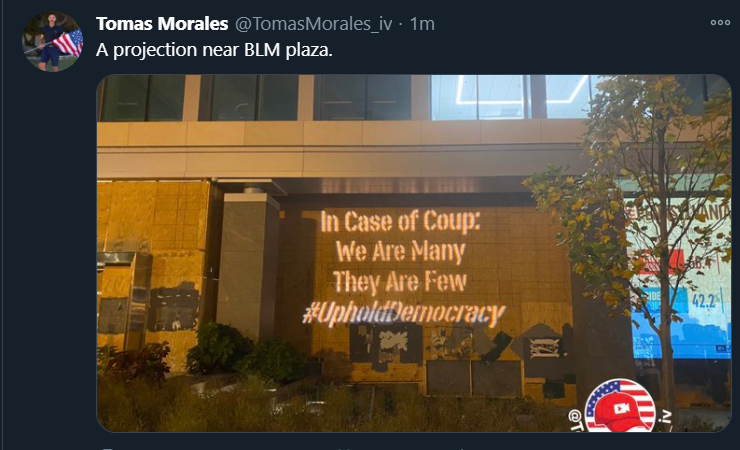
Task: Select the text "A projection near BLM plaza."
Action: coord(214,50)
